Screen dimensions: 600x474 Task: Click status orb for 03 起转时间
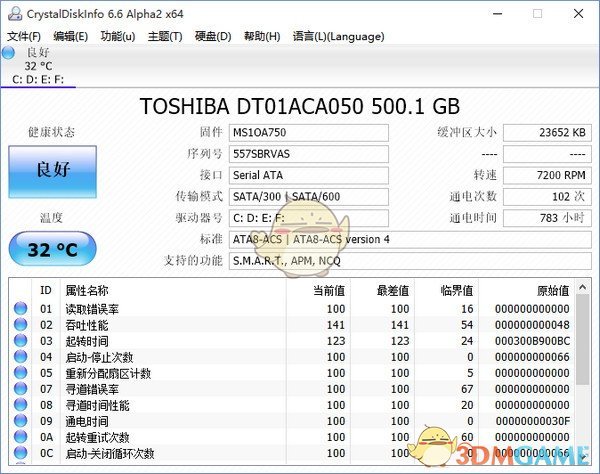coord(21,341)
